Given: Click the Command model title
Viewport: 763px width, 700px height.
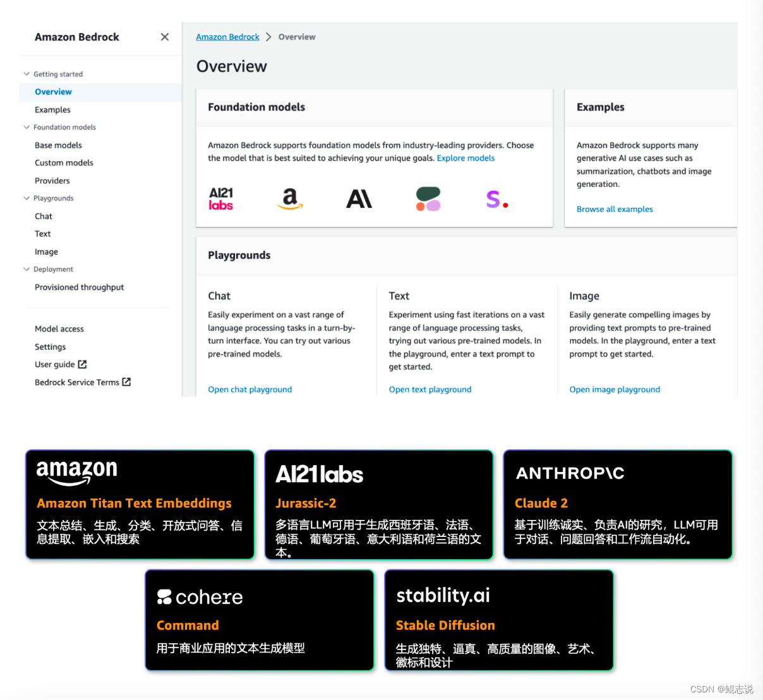Looking at the screenshot, I should [x=188, y=625].
